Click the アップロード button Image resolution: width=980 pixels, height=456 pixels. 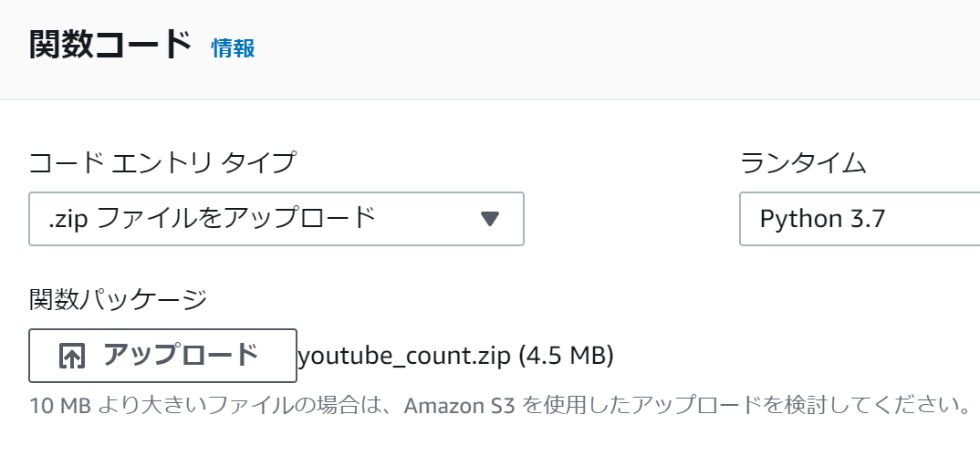click(x=162, y=356)
